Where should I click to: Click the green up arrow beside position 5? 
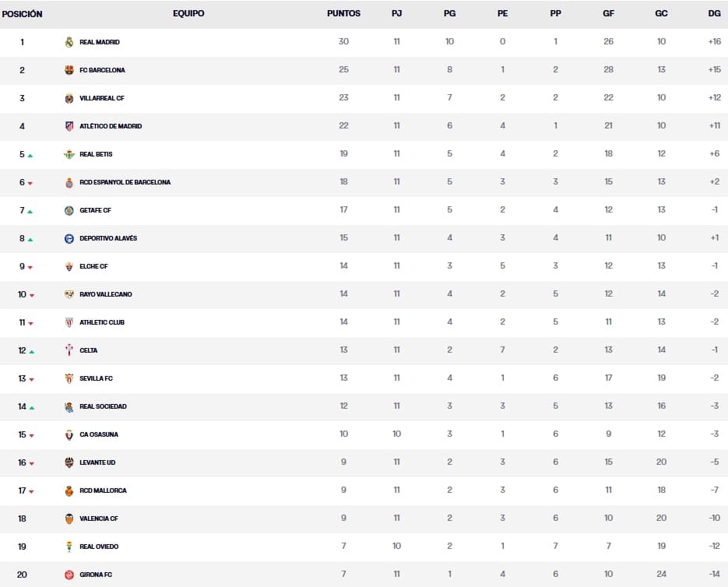(x=30, y=156)
